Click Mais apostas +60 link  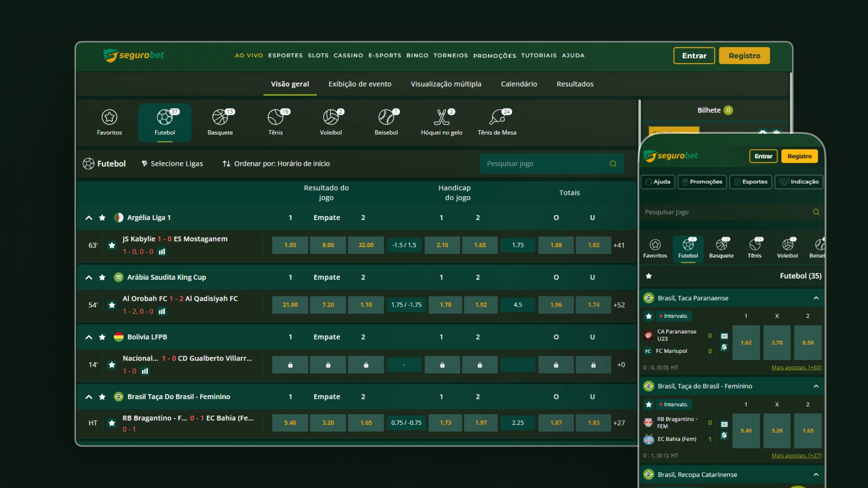click(796, 367)
